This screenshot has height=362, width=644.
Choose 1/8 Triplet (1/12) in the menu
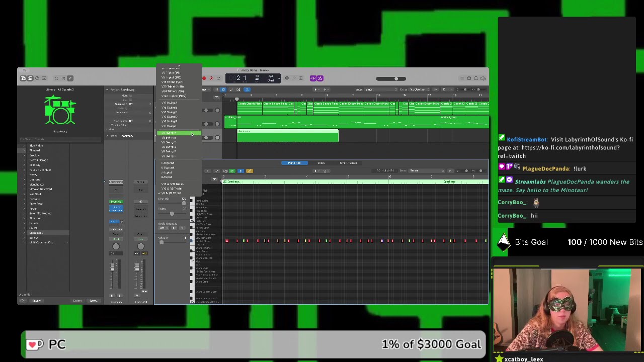click(x=179, y=77)
